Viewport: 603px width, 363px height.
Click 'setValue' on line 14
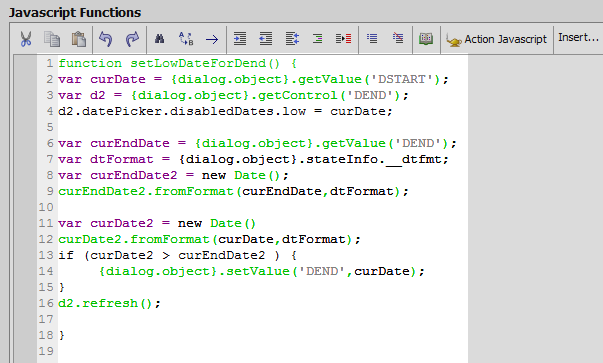(258, 271)
